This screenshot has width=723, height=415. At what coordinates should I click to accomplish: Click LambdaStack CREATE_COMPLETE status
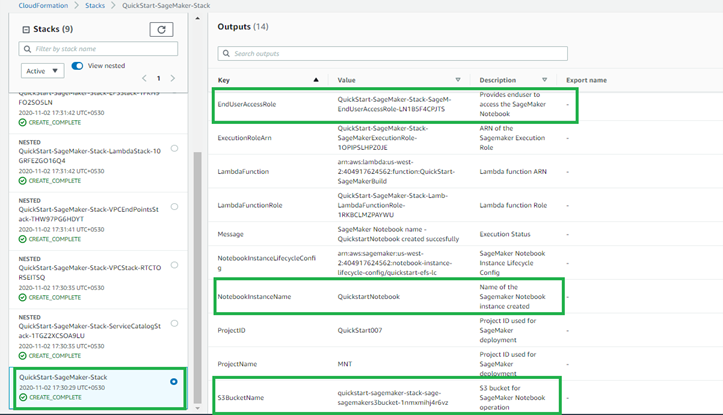click(x=50, y=181)
